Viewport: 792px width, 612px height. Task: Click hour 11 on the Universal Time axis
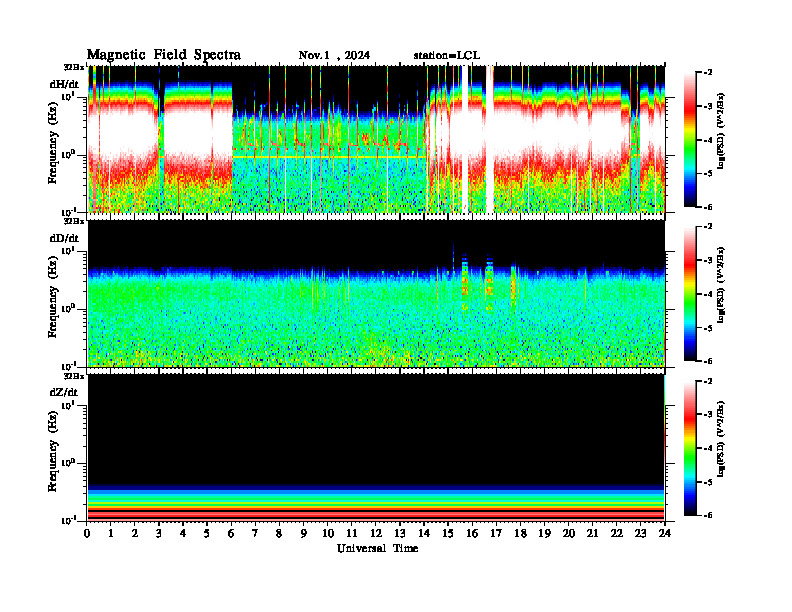pos(352,533)
